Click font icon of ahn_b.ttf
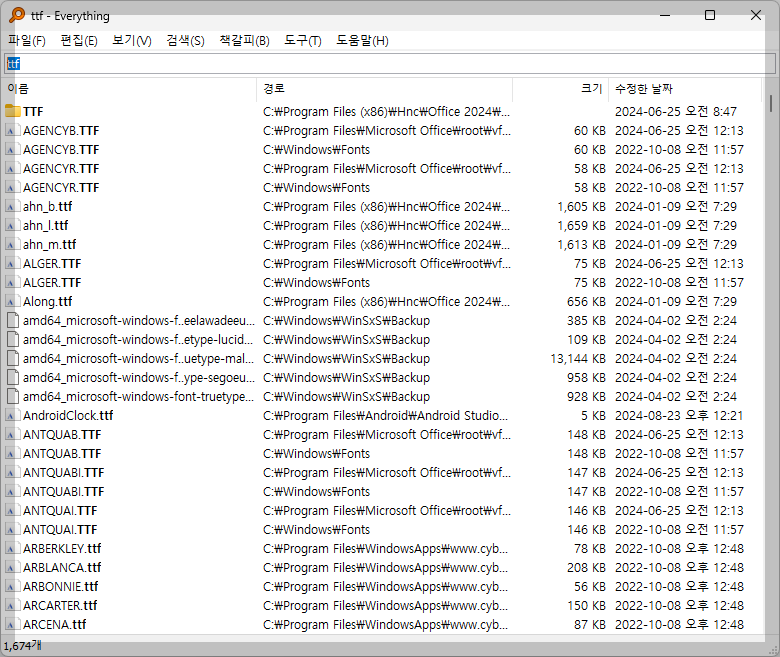The image size is (780, 657). coord(11,206)
